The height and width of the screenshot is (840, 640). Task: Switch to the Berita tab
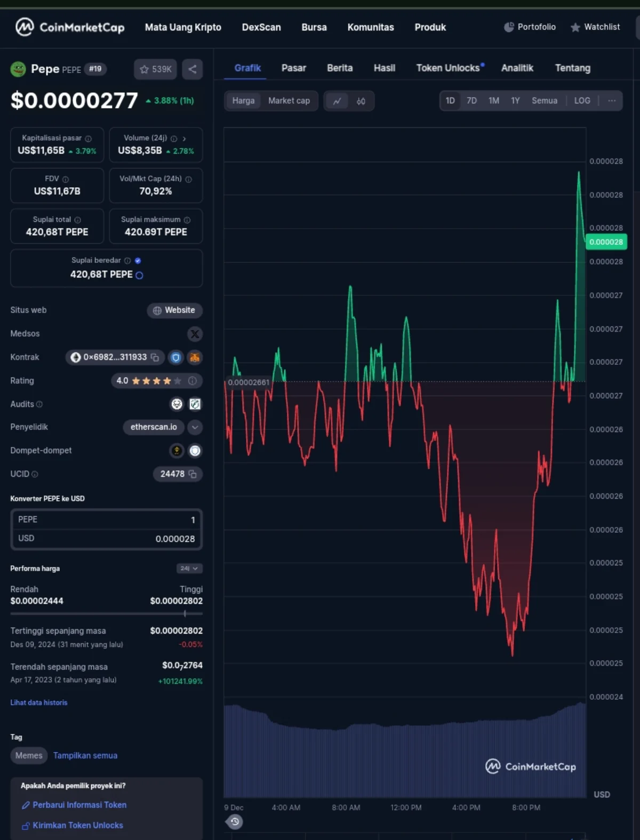click(340, 68)
